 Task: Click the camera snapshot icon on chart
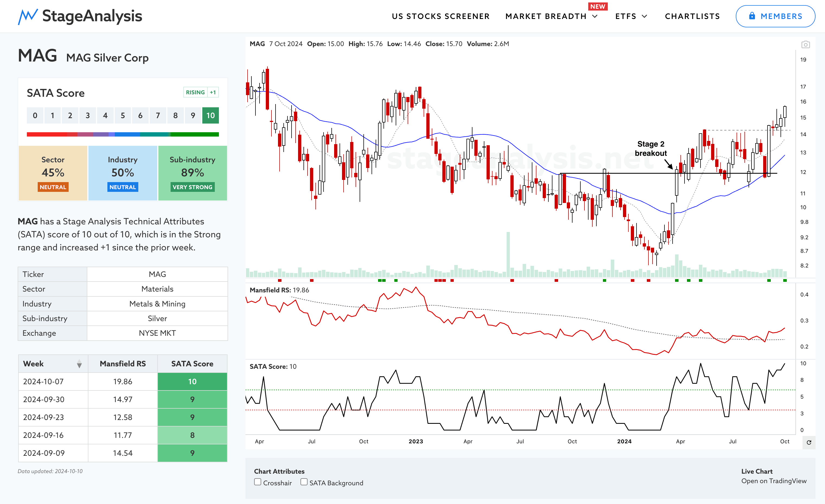(x=805, y=44)
